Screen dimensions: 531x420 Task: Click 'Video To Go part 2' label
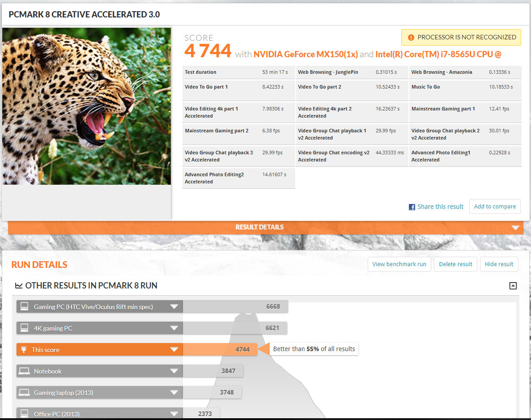(x=319, y=87)
